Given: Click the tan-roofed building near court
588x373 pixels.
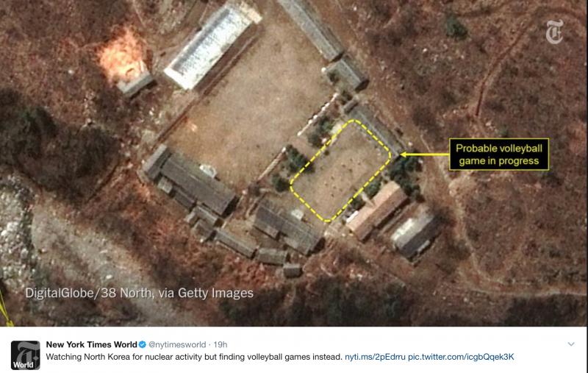Looking at the screenshot, I should 376,210.
